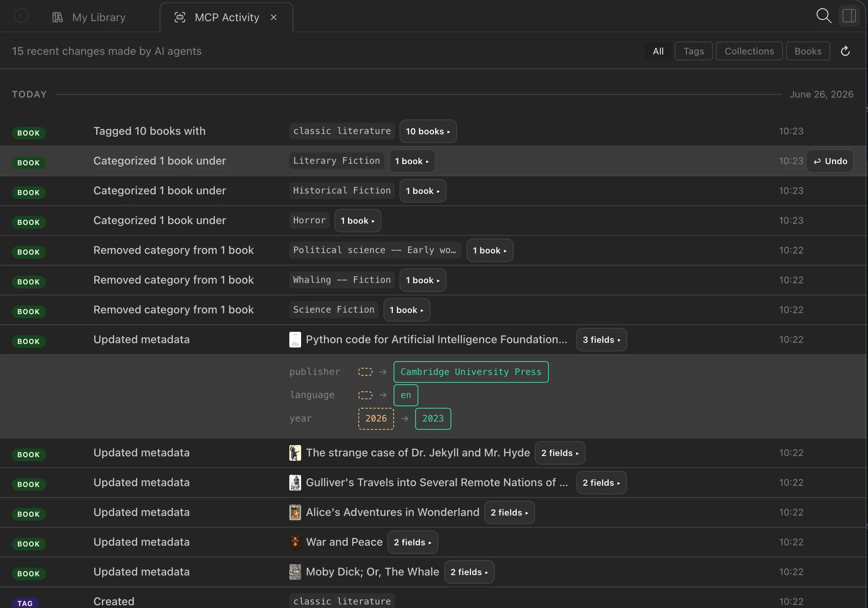Click the June 26, 2026 date label
This screenshot has height=608, width=868.
point(821,94)
